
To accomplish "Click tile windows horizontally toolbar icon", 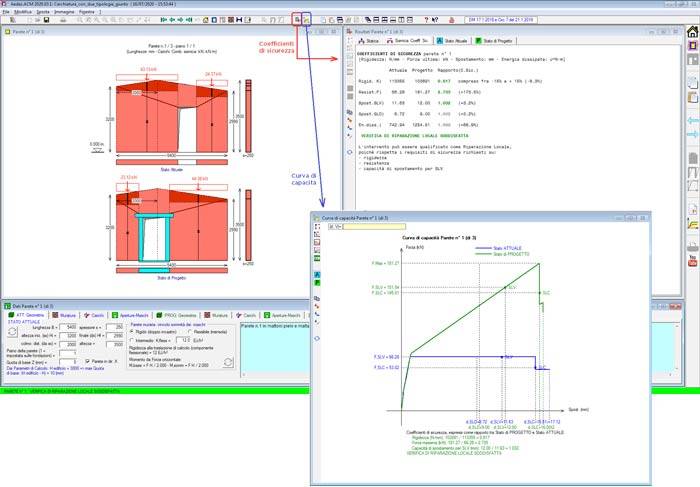I will pyautogui.click(x=376, y=20).
